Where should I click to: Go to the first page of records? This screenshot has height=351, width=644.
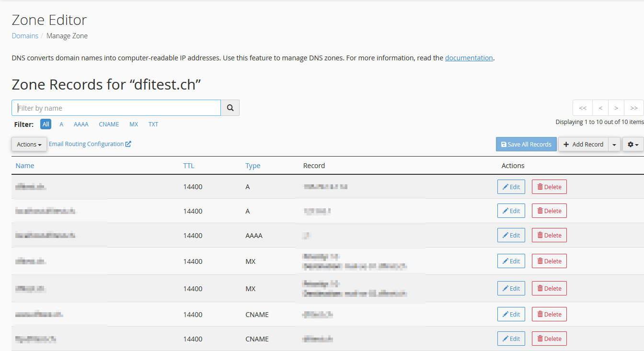pyautogui.click(x=583, y=108)
